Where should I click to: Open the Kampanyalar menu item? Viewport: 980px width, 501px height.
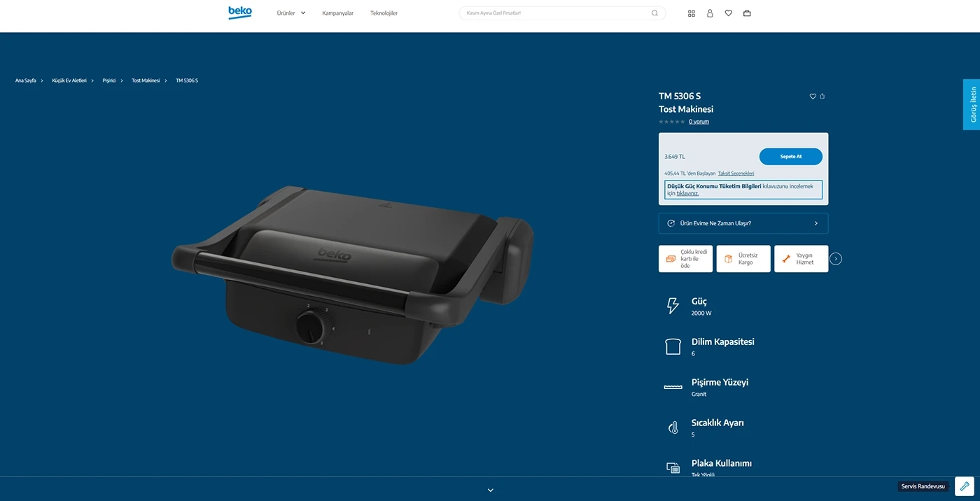pos(337,13)
